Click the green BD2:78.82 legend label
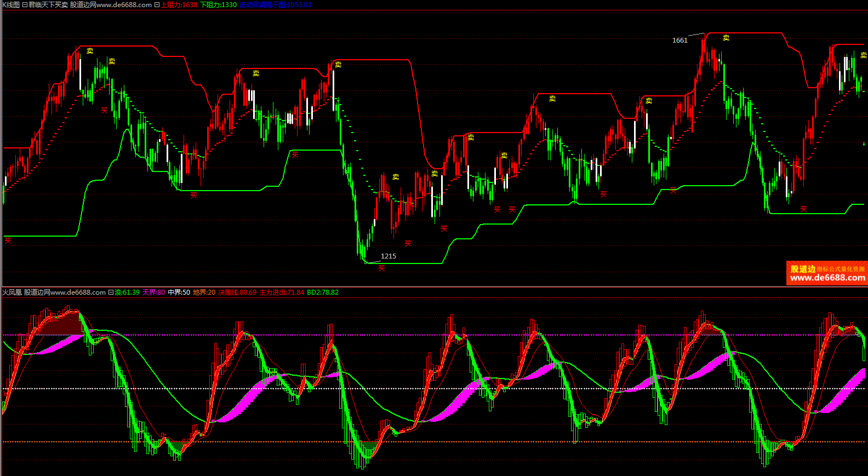Viewport: 868px width, 476px height. [323, 293]
